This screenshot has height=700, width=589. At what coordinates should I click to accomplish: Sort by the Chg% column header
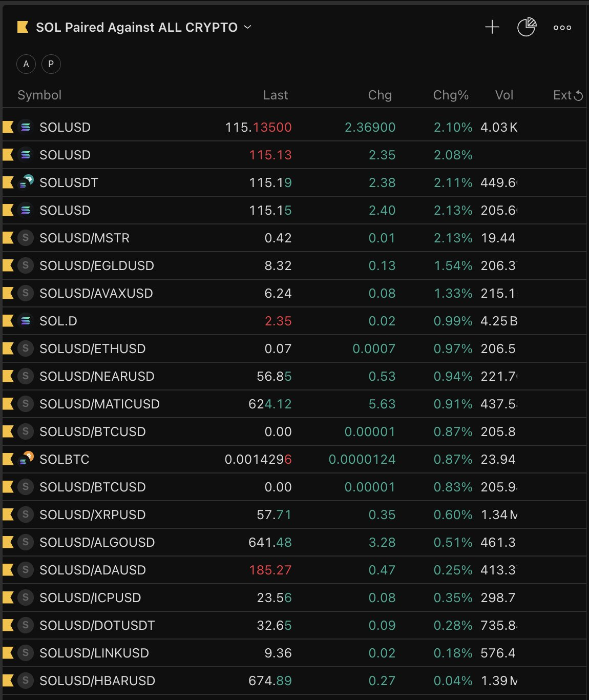tap(451, 95)
